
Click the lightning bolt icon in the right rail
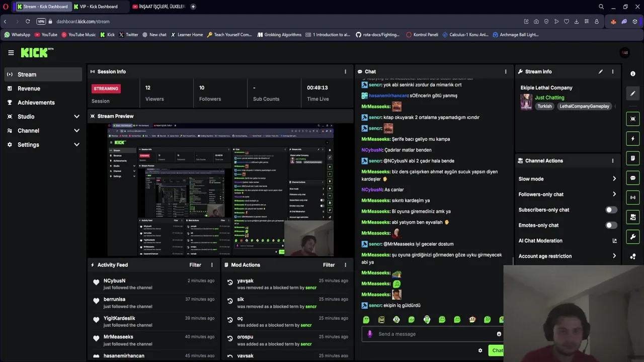click(x=633, y=139)
